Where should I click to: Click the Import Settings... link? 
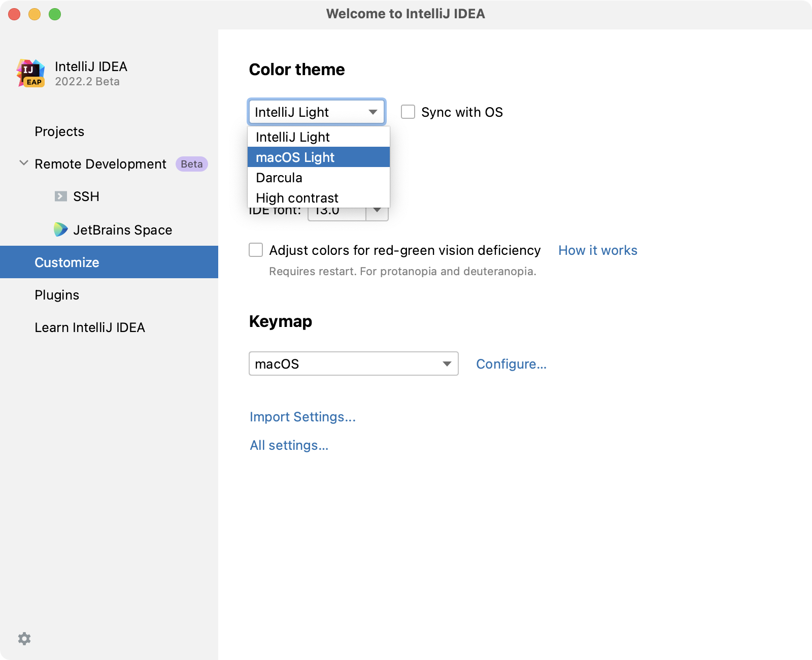click(302, 417)
